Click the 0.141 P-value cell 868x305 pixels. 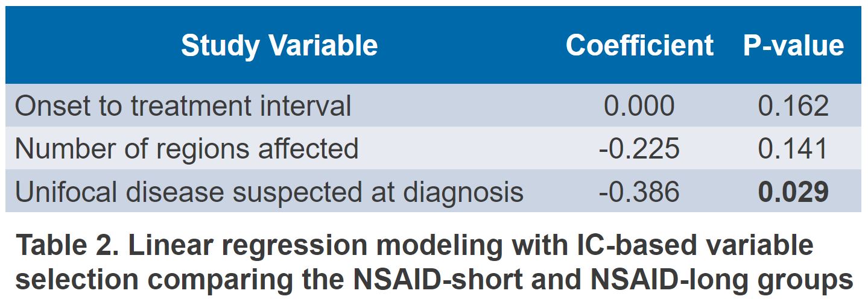tap(793, 149)
